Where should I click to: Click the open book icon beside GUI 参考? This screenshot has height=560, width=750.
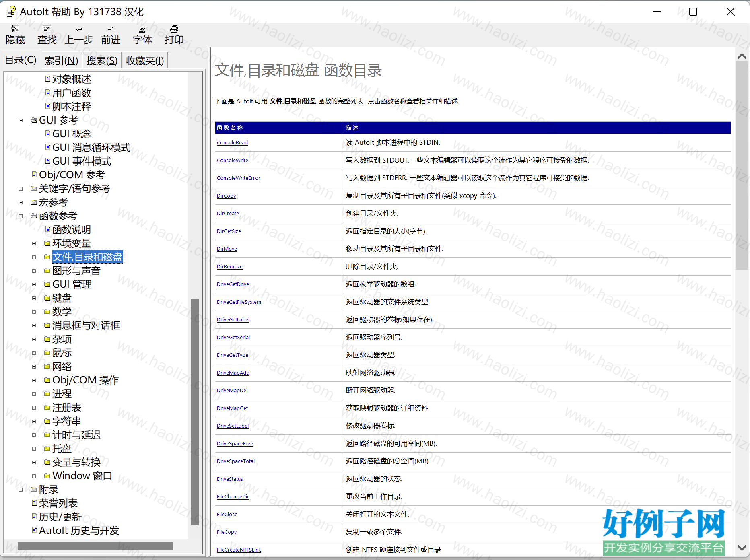(34, 120)
